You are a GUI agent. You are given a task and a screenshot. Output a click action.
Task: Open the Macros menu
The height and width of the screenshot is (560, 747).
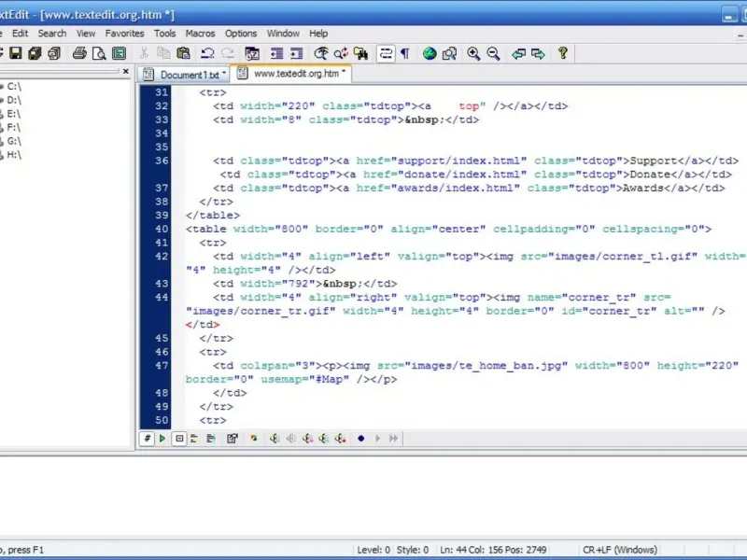tap(200, 34)
